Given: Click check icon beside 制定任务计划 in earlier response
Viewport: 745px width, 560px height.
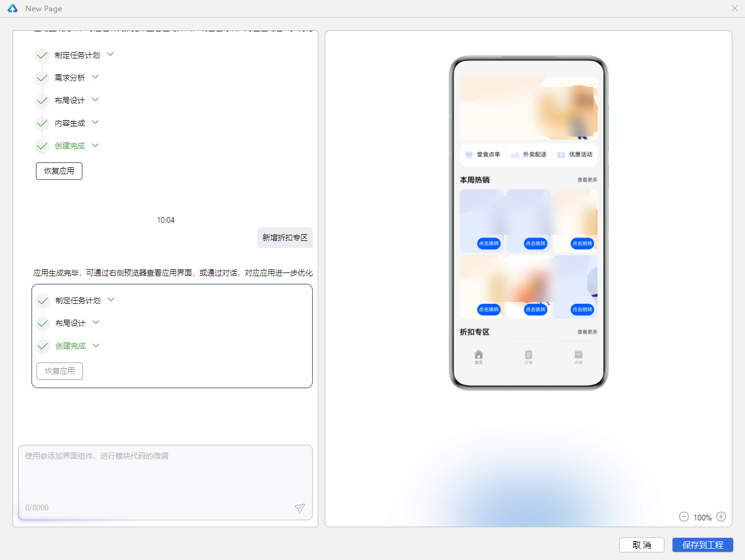Looking at the screenshot, I should tap(42, 55).
